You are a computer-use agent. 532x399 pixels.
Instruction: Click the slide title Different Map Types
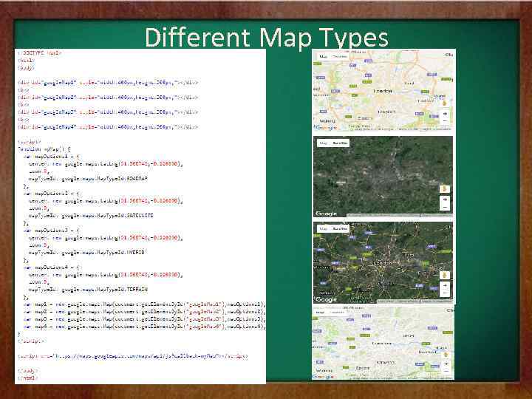[267, 37]
